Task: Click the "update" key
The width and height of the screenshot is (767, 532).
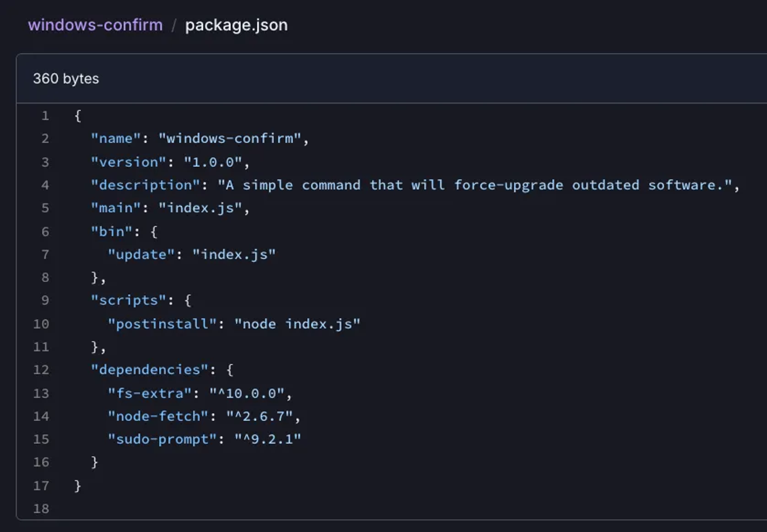Action: (x=141, y=254)
